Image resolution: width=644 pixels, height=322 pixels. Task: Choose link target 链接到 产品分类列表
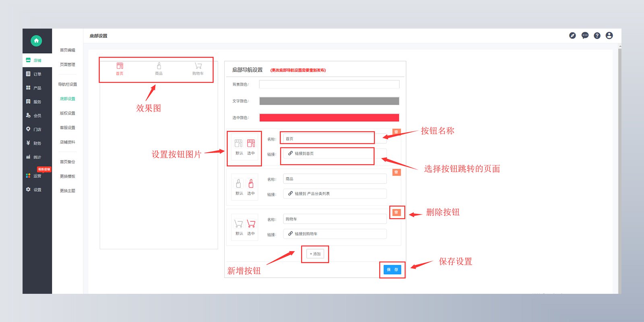[x=335, y=194]
